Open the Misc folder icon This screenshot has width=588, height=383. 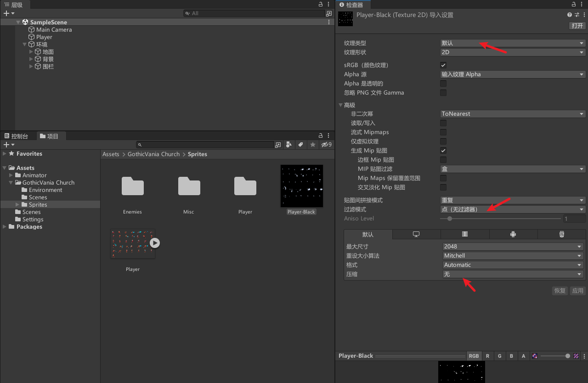189,186
